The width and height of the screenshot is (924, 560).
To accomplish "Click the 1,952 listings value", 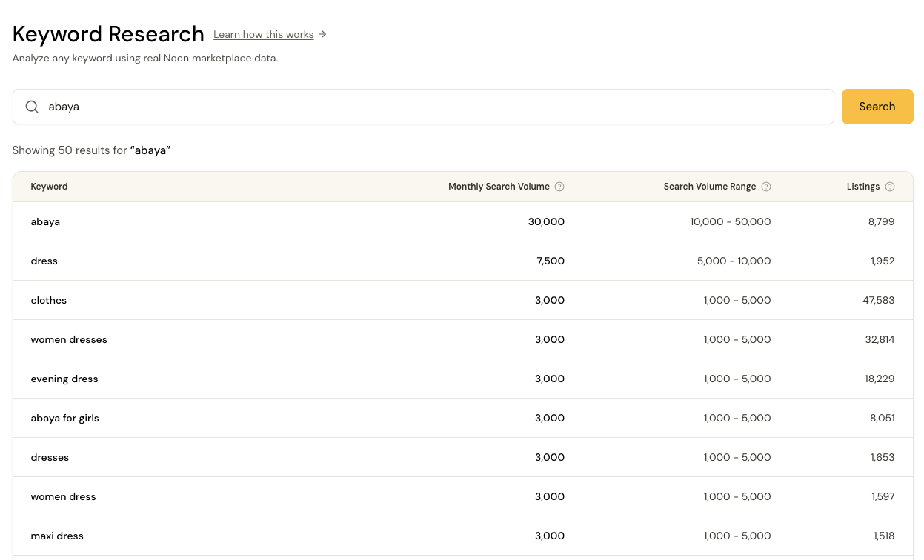I will (883, 261).
